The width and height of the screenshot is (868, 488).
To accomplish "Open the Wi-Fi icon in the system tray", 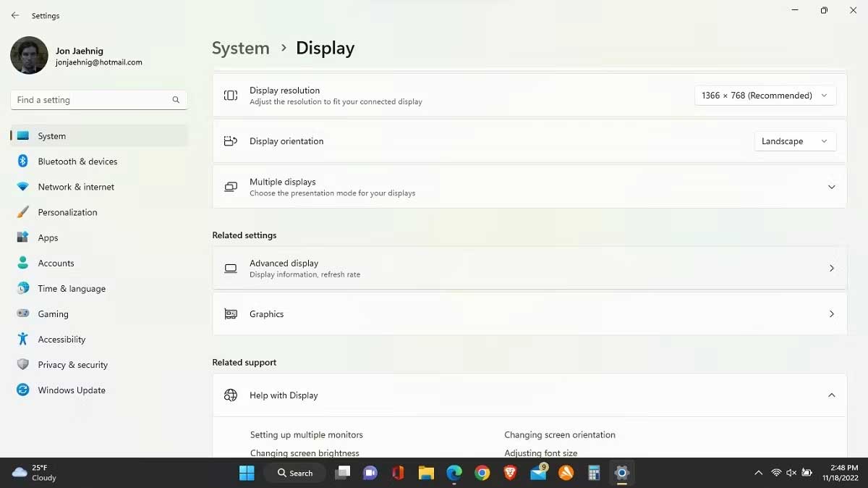I will pyautogui.click(x=778, y=472).
